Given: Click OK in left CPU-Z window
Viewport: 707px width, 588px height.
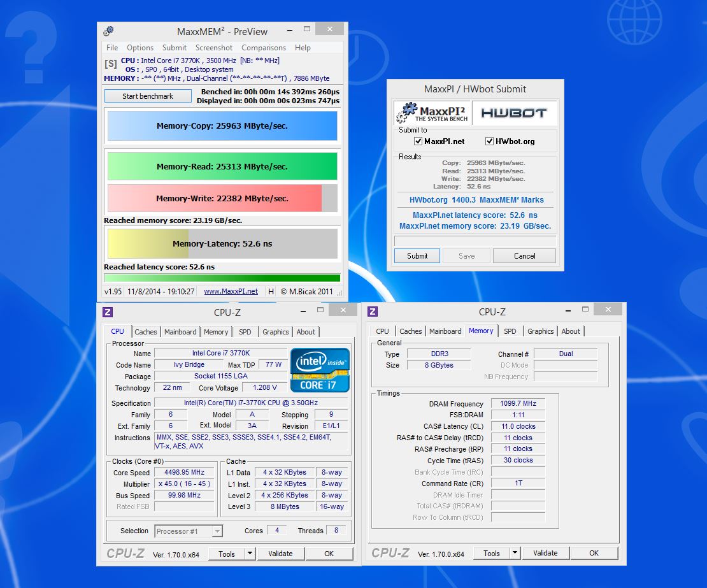Looking at the screenshot, I should tap(329, 553).
